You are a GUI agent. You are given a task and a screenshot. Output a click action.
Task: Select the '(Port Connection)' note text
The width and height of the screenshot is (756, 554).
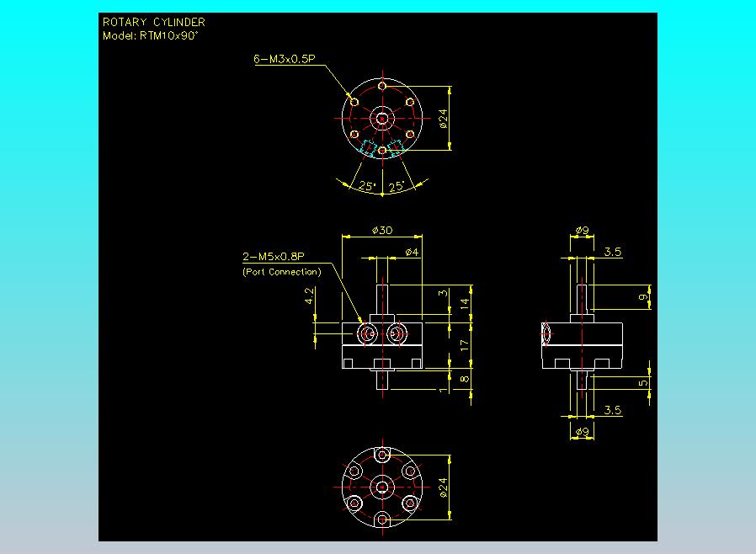pos(281,271)
